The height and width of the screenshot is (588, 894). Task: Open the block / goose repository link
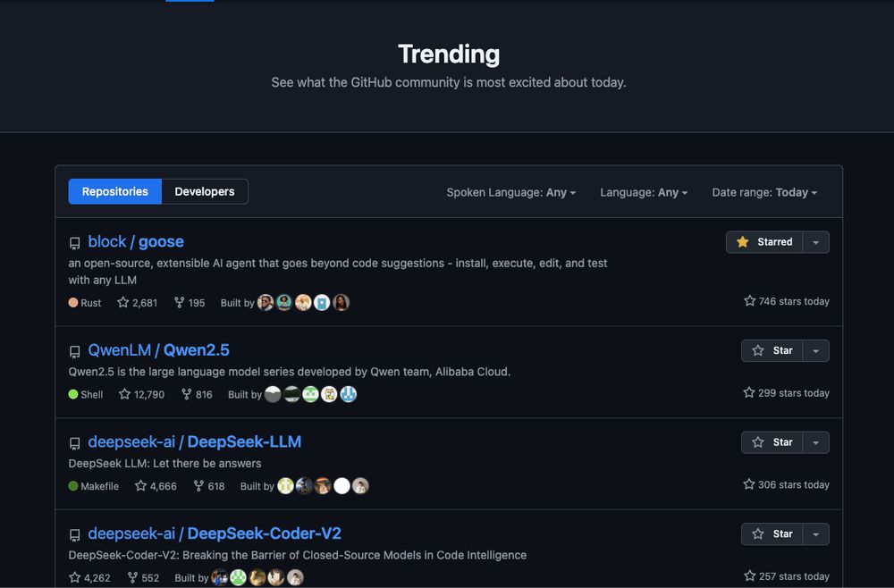[x=136, y=241]
